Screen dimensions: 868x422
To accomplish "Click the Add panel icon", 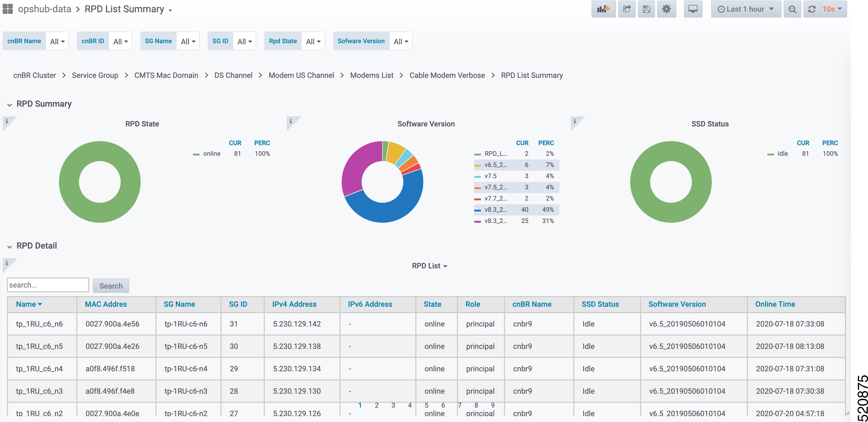I will pos(603,9).
